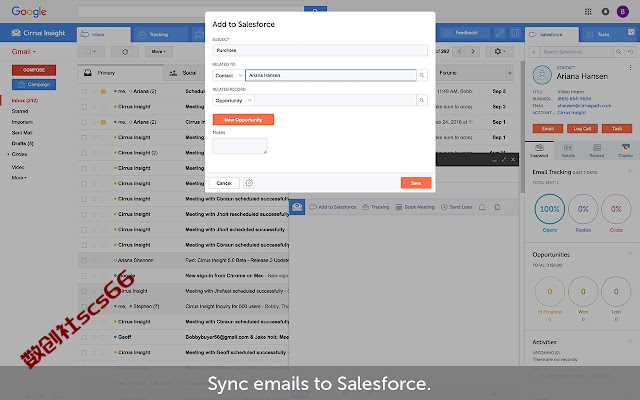640x400 pixels.
Task: Go to previous page of emails arrow
Action: [x=460, y=51]
